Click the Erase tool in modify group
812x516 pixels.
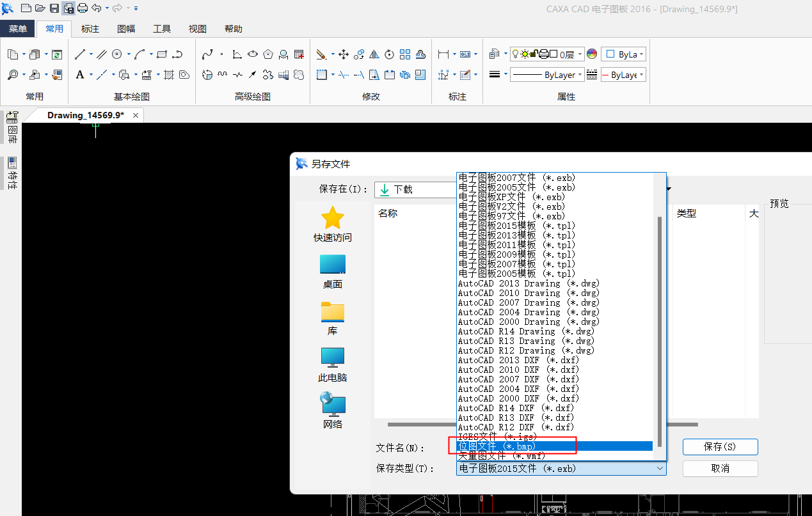click(x=322, y=54)
